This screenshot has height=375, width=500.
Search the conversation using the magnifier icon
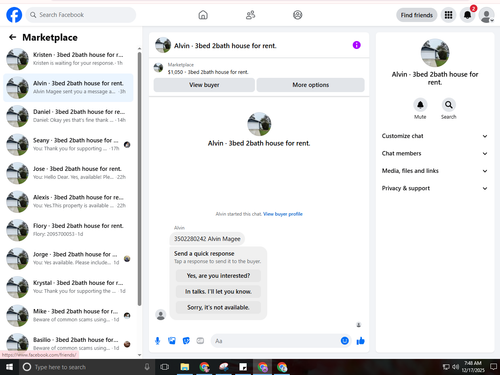pos(449,105)
